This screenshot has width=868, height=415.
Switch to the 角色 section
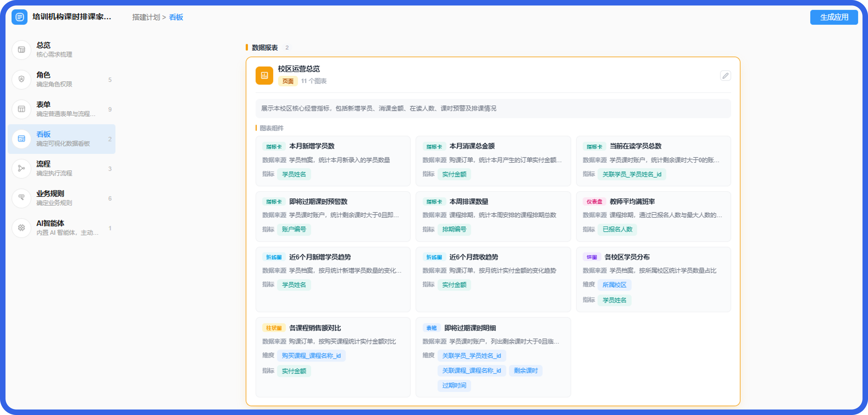point(62,79)
